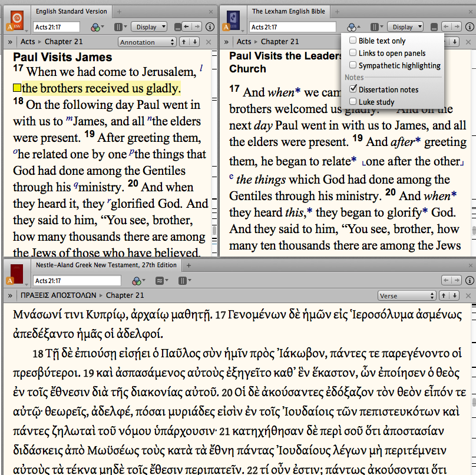Jump to previous Verse in Greek pane
Viewport: 476px width, 475px height.
444,295
